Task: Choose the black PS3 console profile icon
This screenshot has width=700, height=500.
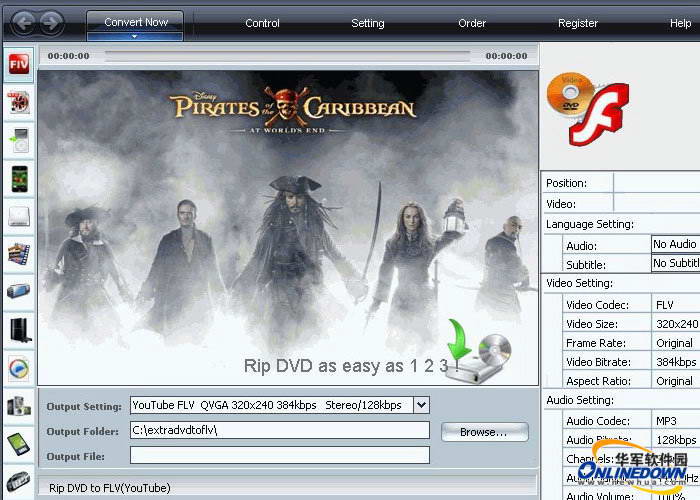Action: point(20,330)
